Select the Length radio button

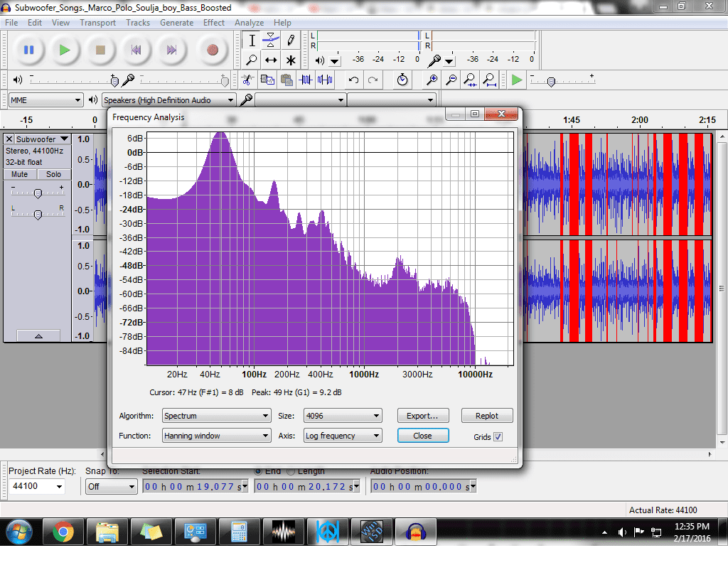[291, 471]
